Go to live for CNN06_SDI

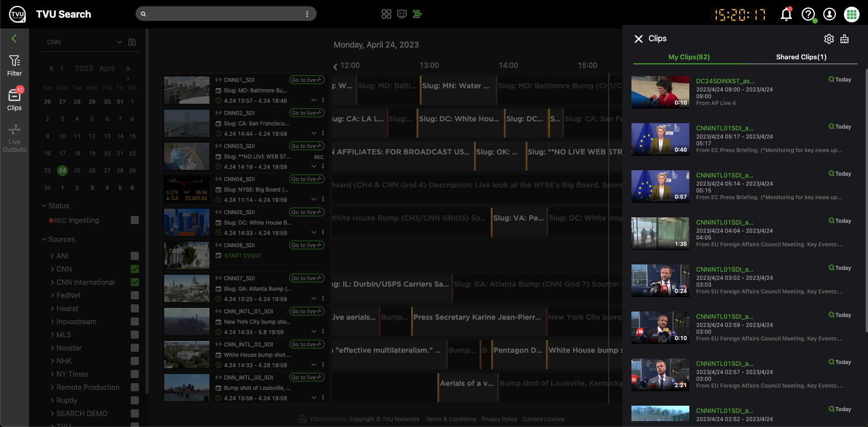(307, 245)
